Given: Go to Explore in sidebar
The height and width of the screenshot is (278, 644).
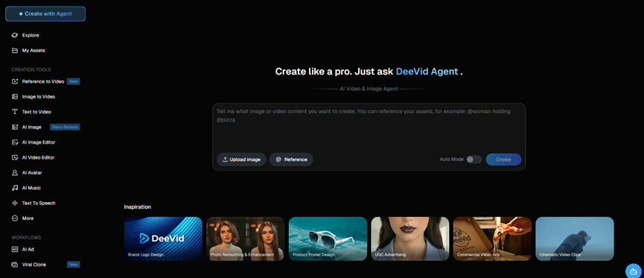Looking at the screenshot, I should pyautogui.click(x=31, y=35).
